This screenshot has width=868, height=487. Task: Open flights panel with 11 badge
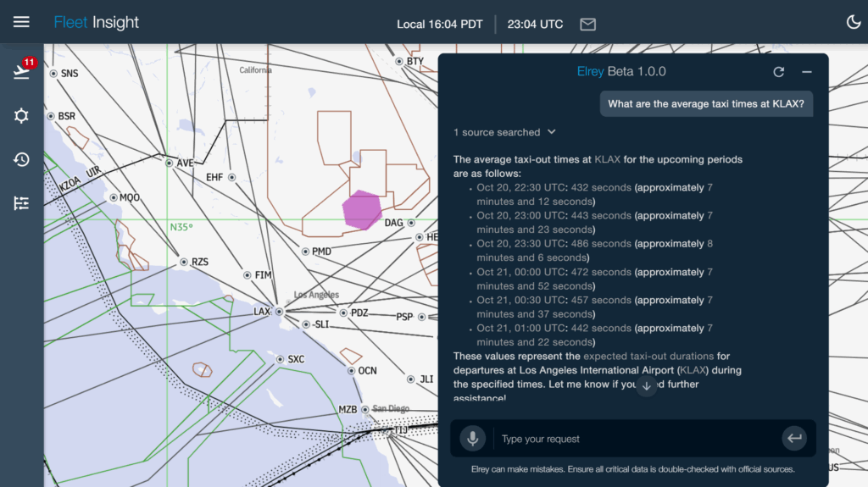point(22,71)
